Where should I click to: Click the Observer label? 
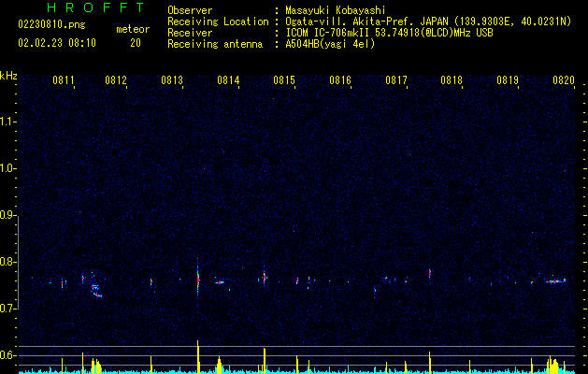[190, 10]
